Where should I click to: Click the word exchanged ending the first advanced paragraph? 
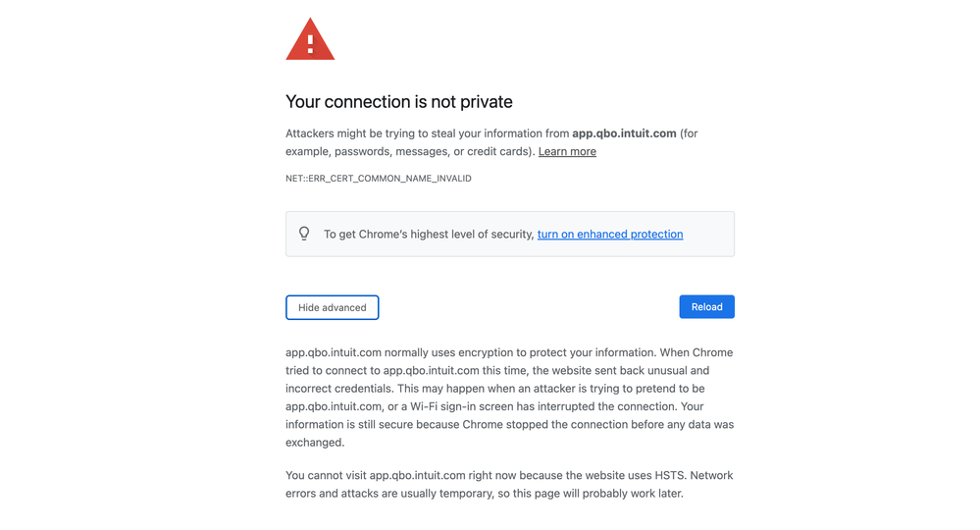click(315, 443)
